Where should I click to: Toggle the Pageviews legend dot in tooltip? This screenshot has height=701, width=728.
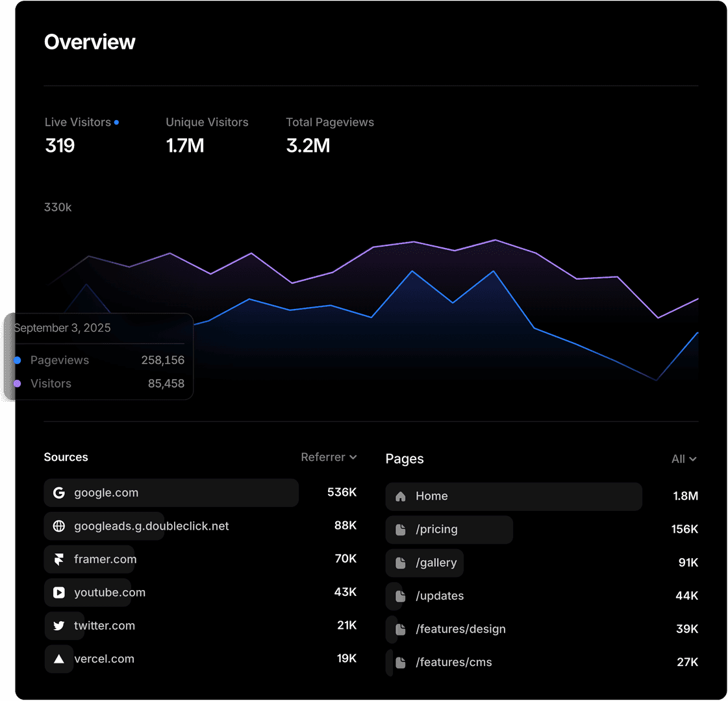18,360
